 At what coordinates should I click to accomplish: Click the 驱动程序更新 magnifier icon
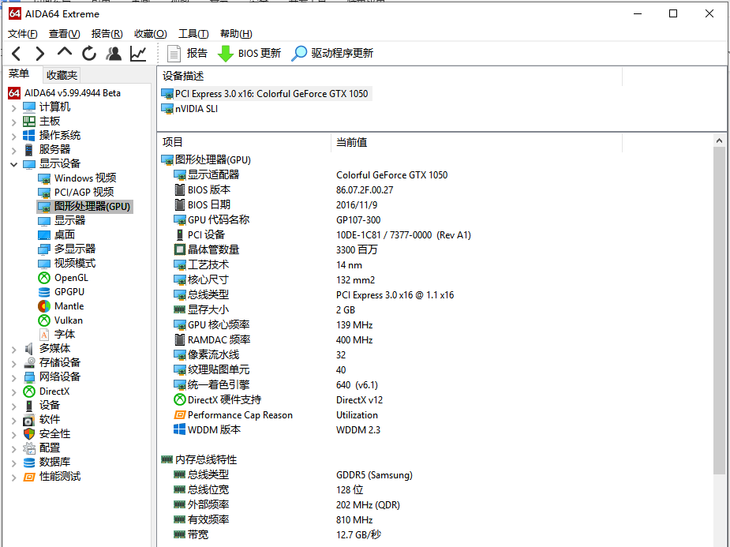click(x=299, y=54)
